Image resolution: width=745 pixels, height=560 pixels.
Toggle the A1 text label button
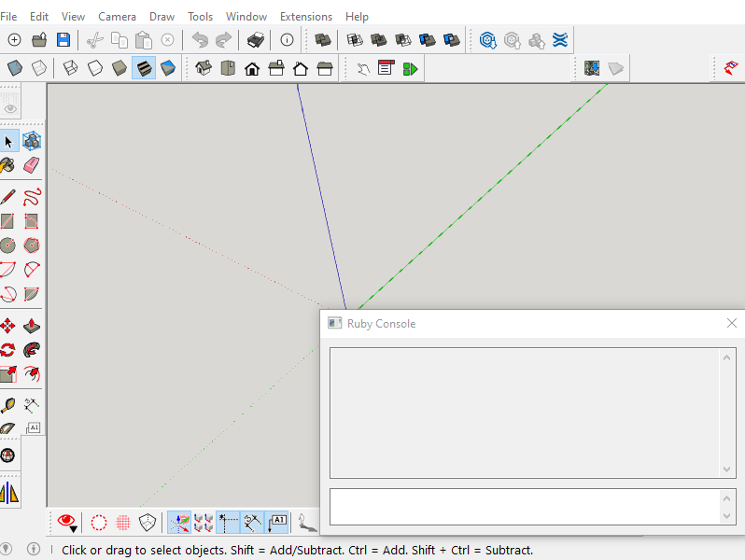click(x=276, y=523)
